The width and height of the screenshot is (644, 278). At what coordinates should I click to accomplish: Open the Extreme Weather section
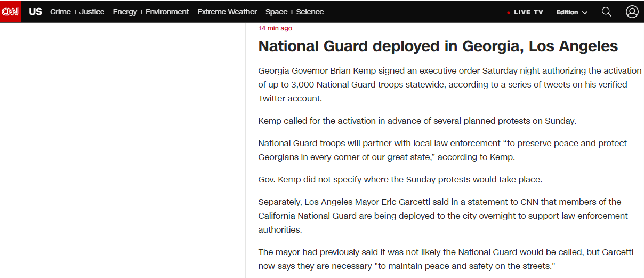coord(227,12)
